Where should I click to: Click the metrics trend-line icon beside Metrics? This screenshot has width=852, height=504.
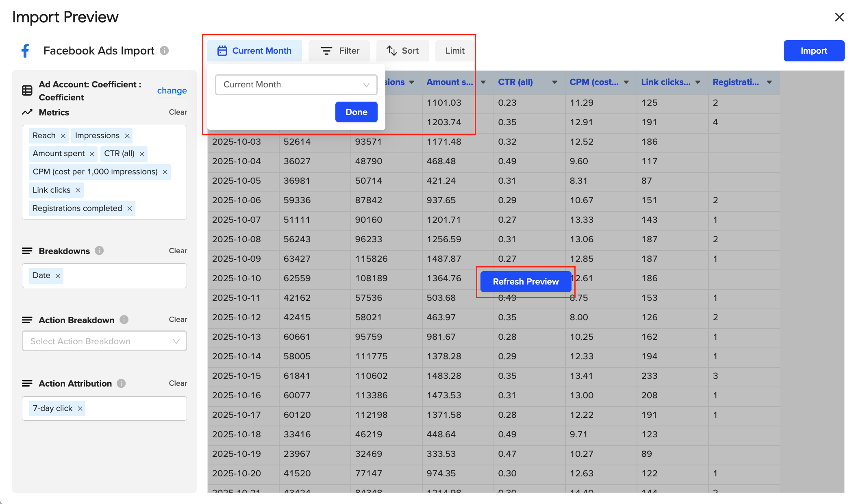tap(27, 112)
